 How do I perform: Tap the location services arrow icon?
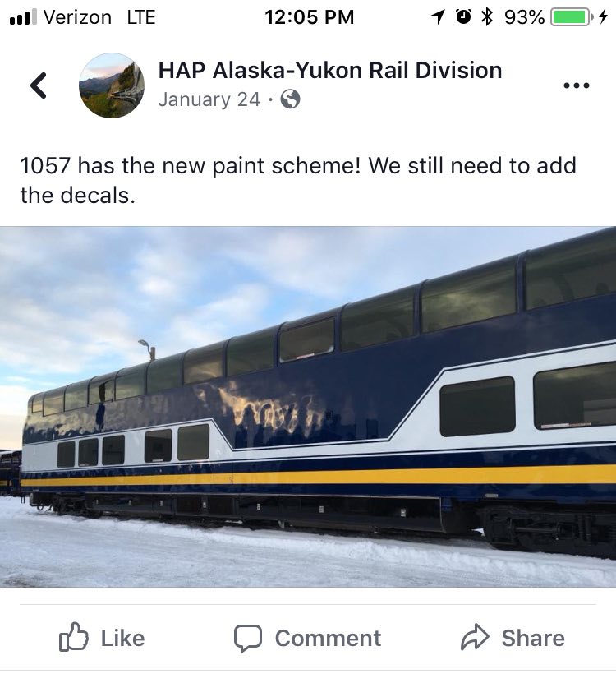(x=437, y=17)
